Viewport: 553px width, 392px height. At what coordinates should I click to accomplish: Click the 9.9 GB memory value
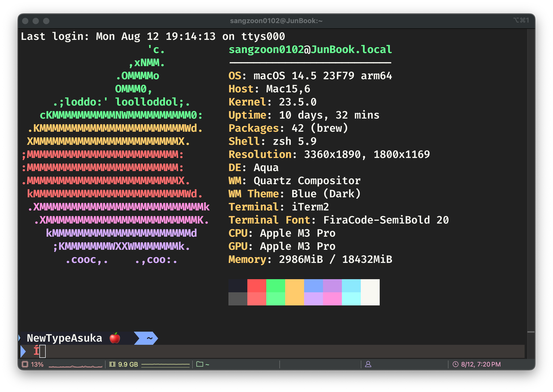point(128,364)
